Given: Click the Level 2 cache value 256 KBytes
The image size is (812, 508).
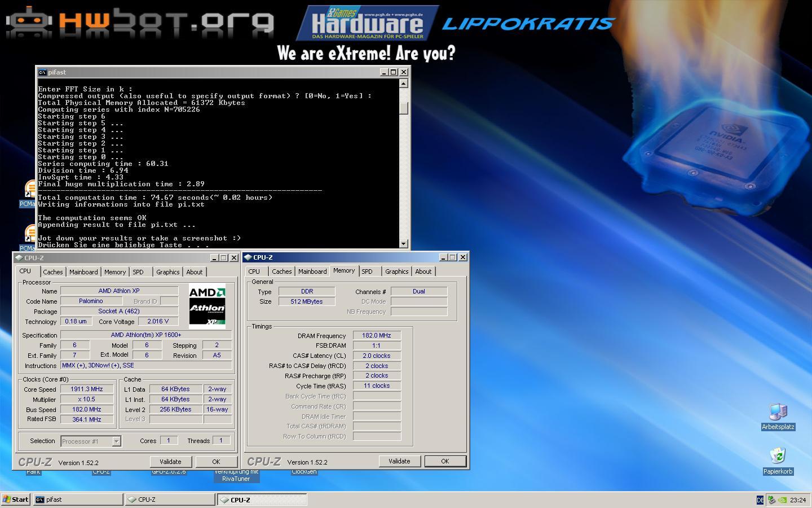Looking at the screenshot, I should point(175,410).
